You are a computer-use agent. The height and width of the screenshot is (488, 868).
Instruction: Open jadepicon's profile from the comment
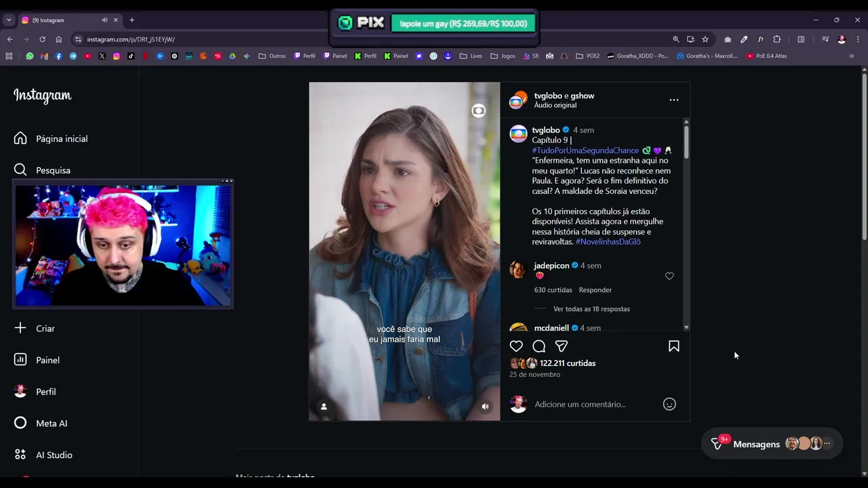[x=551, y=266]
